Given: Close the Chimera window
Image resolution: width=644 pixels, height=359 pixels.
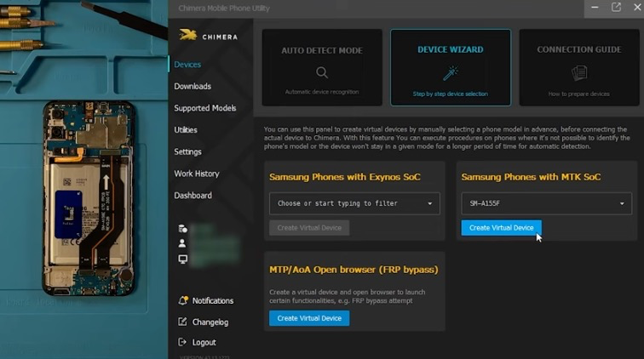Looking at the screenshot, I should pyautogui.click(x=637, y=8).
